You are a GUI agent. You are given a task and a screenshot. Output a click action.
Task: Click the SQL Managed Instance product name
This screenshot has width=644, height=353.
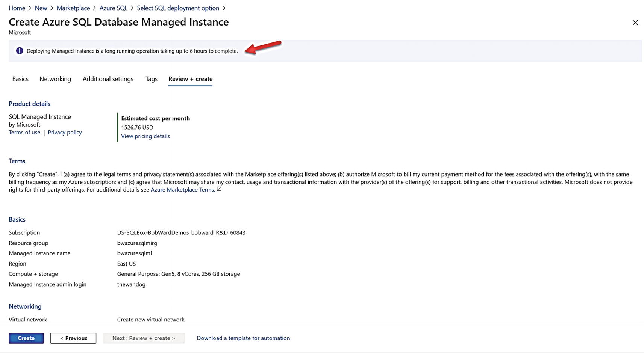[40, 117]
